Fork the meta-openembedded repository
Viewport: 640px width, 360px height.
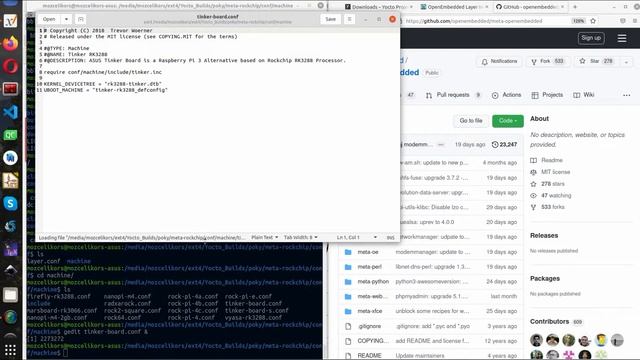click(x=548, y=61)
